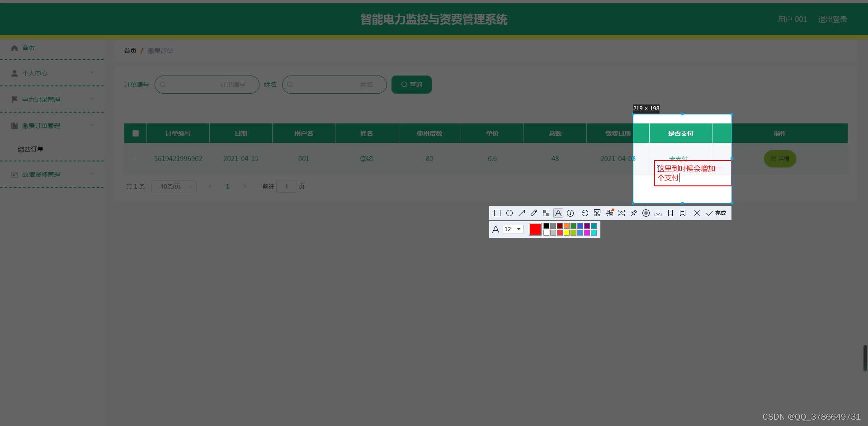Screen dimensions: 868x426
Task: Go to next page arrow
Action: tap(245, 186)
